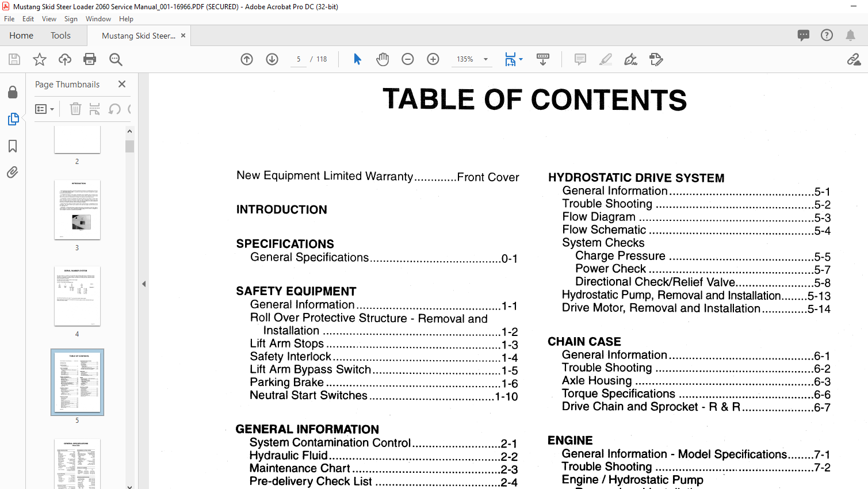This screenshot has width=868, height=489.
Task: Click the insert pages thumbnail icon
Action: [x=95, y=109]
